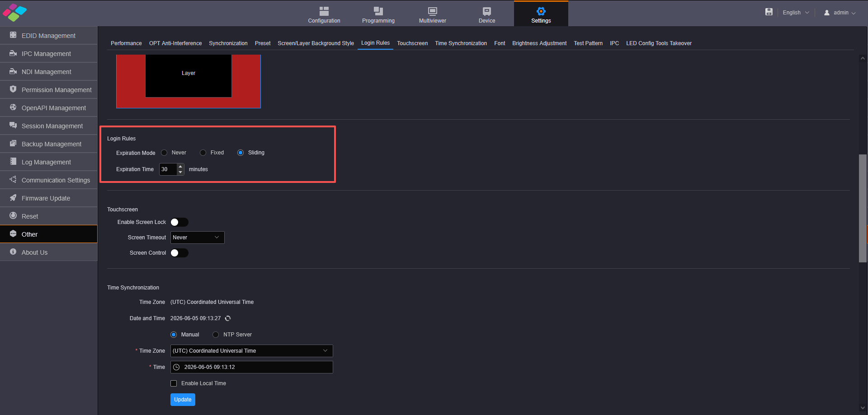
Task: Switch to Screen/Layer Background Style tab
Action: [x=316, y=43]
